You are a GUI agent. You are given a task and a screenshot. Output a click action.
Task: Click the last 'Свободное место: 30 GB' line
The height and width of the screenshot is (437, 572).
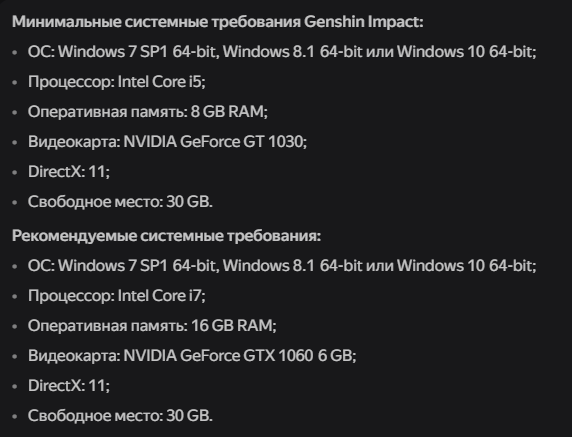(120, 415)
